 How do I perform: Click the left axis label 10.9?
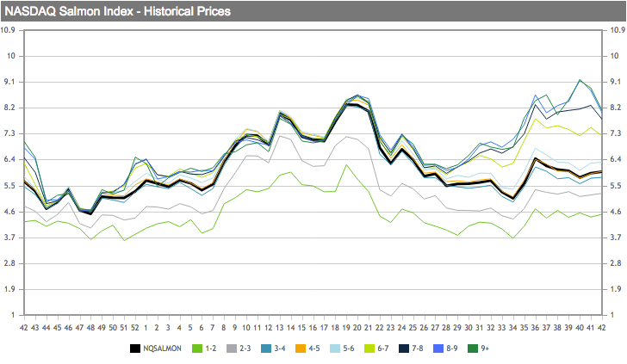(x=8, y=30)
